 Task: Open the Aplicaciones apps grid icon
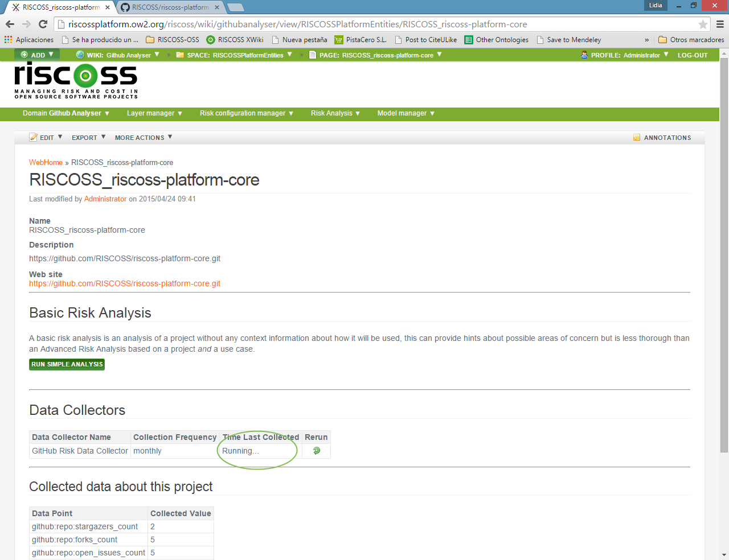tap(8, 40)
